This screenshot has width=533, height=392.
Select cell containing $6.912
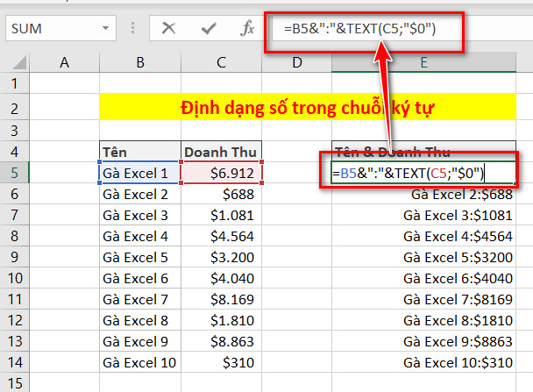tap(221, 173)
